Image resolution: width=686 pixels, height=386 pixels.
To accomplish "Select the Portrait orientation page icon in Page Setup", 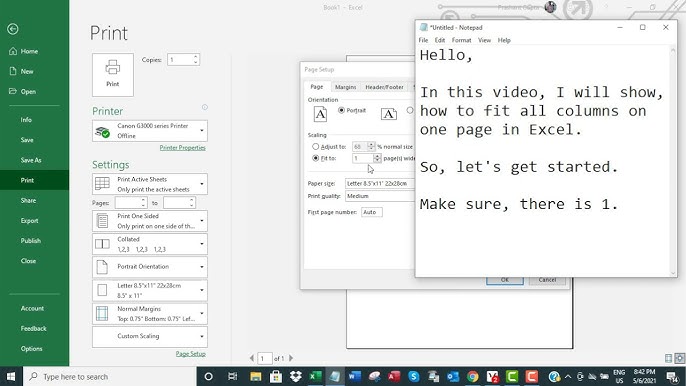I will (x=320, y=114).
